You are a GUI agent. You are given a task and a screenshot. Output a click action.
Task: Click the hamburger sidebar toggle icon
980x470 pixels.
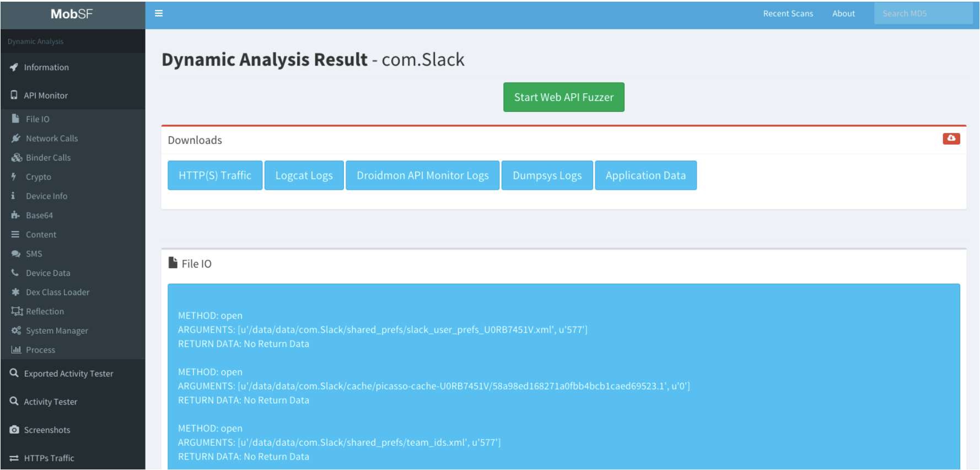(159, 13)
